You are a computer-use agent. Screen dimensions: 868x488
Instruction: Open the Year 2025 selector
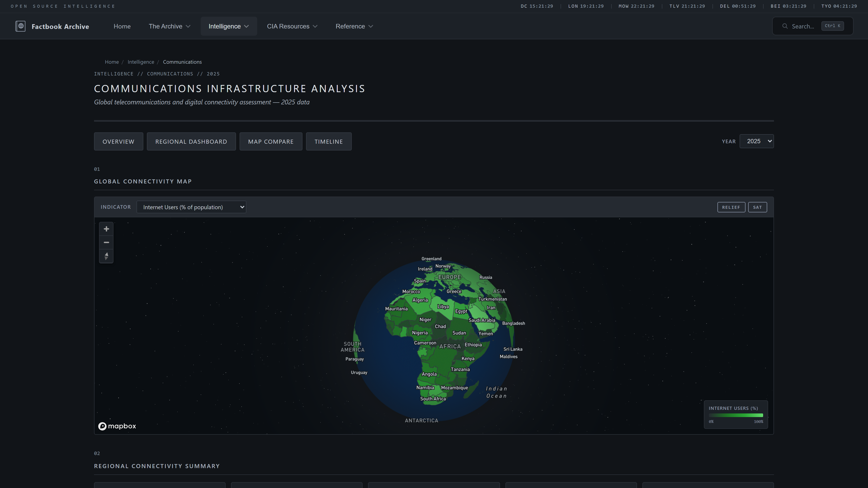point(756,141)
